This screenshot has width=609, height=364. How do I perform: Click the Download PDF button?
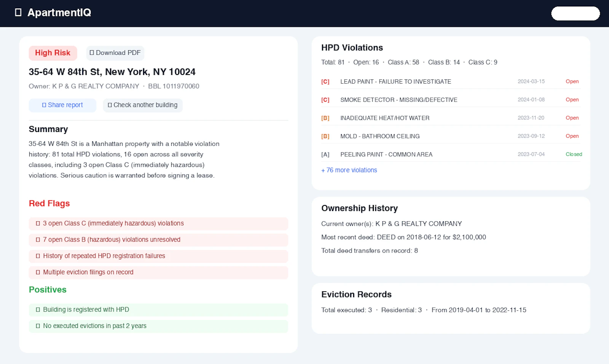pyautogui.click(x=115, y=53)
